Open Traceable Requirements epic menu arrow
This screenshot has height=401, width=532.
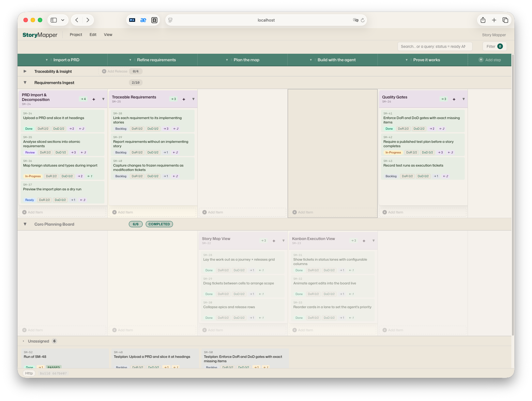193,99
